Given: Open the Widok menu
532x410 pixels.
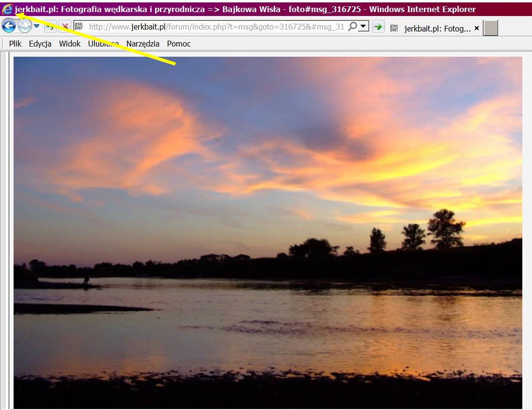Looking at the screenshot, I should click(x=70, y=44).
